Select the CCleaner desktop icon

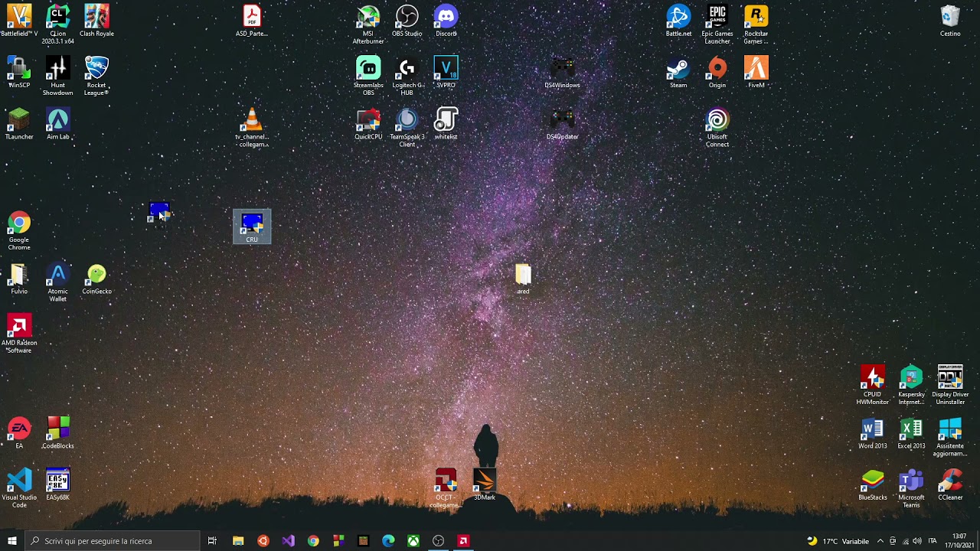(950, 484)
